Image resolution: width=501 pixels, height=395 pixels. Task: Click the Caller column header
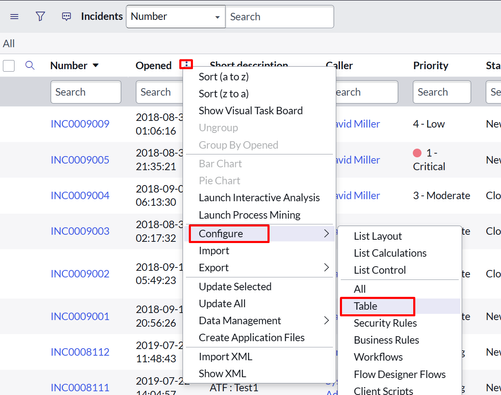pos(339,66)
